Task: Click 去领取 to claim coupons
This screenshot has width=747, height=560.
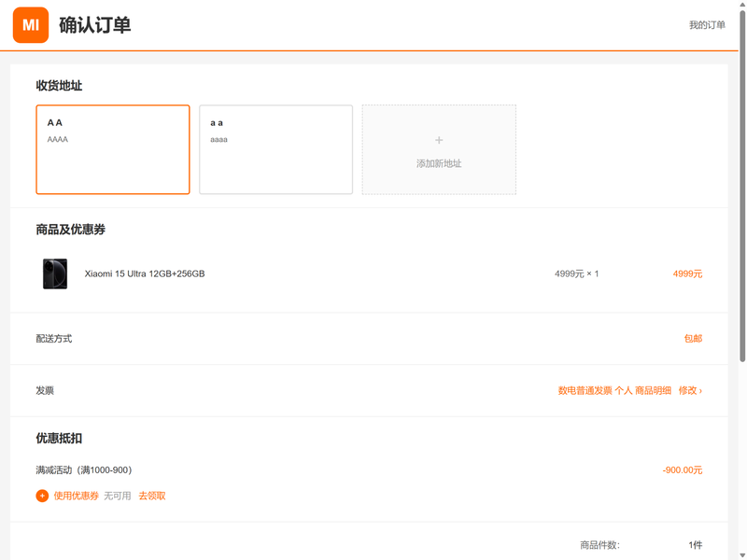Action: click(152, 496)
